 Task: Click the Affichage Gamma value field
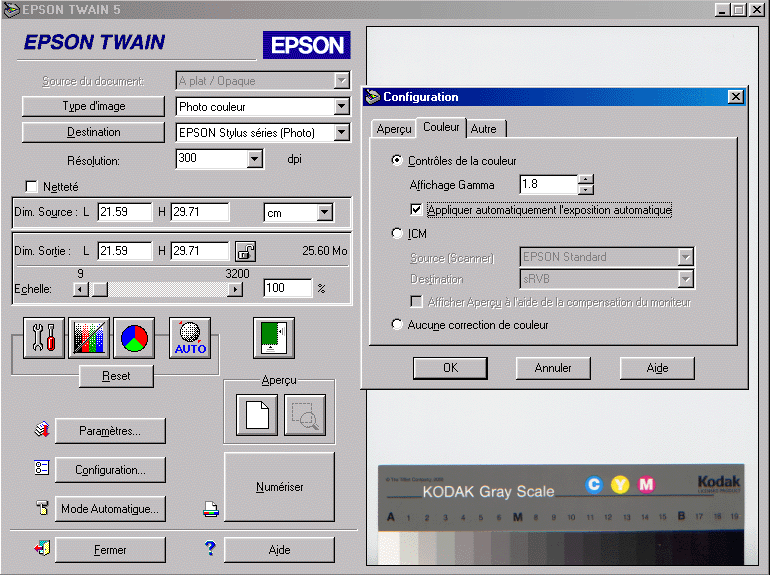[x=549, y=184]
